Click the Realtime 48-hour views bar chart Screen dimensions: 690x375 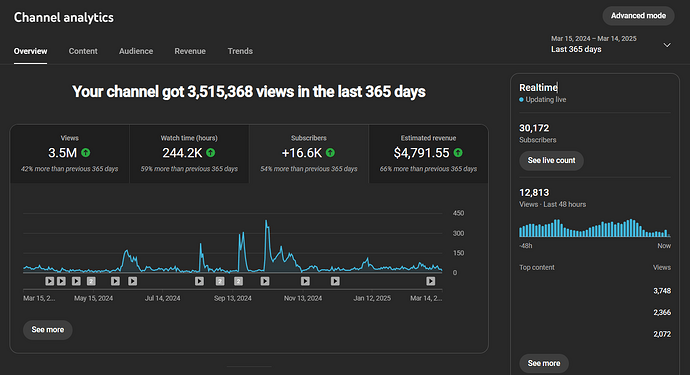point(595,228)
